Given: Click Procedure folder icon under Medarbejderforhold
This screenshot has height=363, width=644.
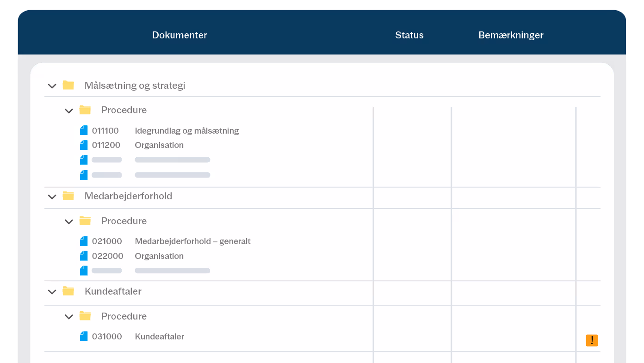Looking at the screenshot, I should 85,221.
